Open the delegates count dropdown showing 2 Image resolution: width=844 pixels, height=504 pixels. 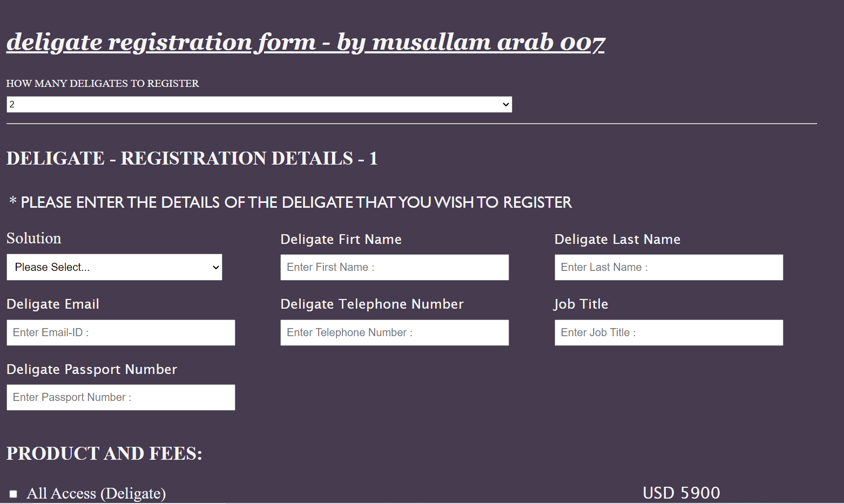click(259, 104)
